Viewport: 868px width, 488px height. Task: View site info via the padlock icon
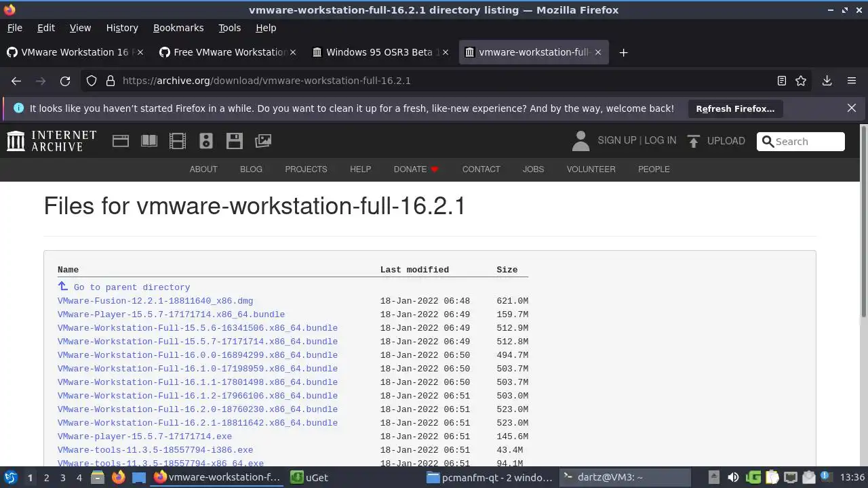coord(111,81)
